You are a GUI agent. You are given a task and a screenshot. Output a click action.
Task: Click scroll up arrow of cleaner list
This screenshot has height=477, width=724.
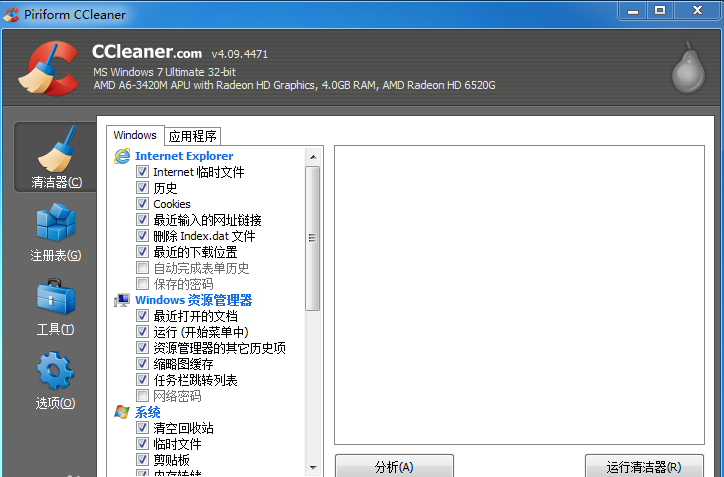pyautogui.click(x=313, y=157)
